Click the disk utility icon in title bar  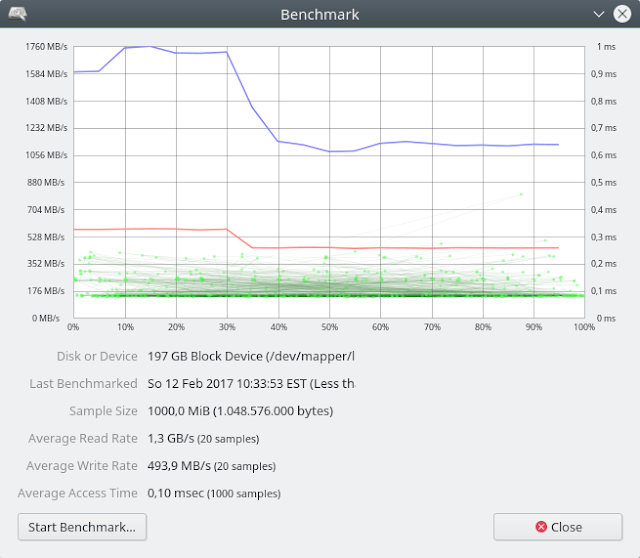tap(18, 14)
